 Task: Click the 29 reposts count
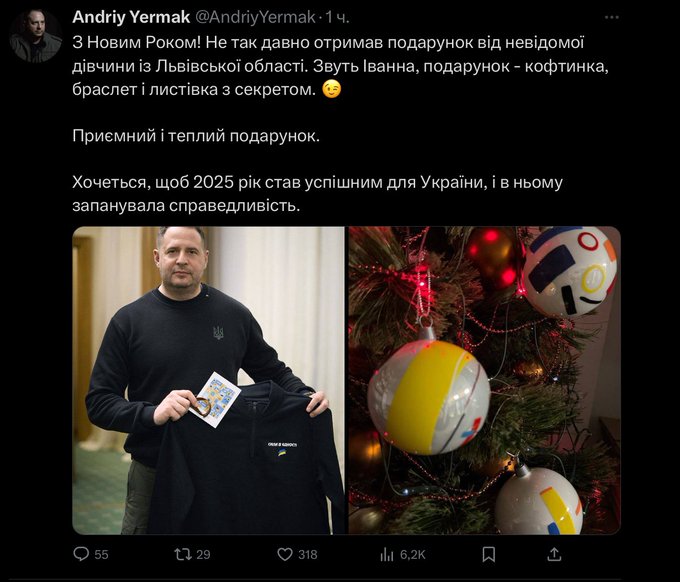click(203, 554)
